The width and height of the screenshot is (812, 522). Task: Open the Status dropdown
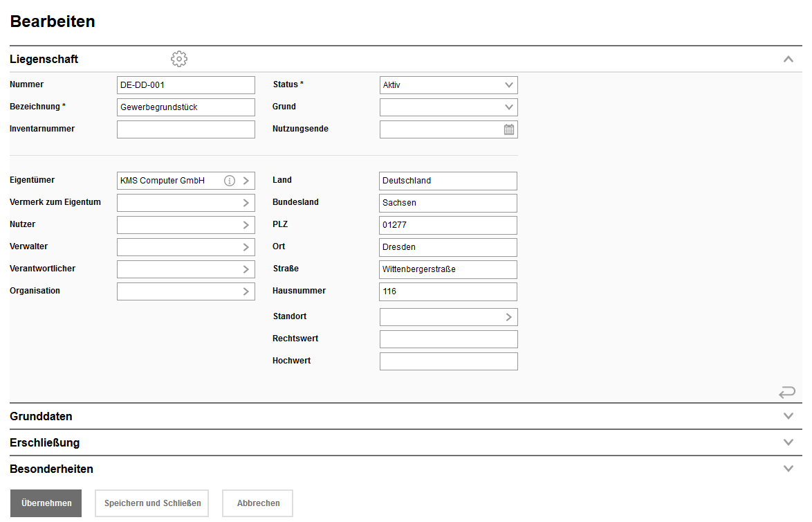coord(509,85)
